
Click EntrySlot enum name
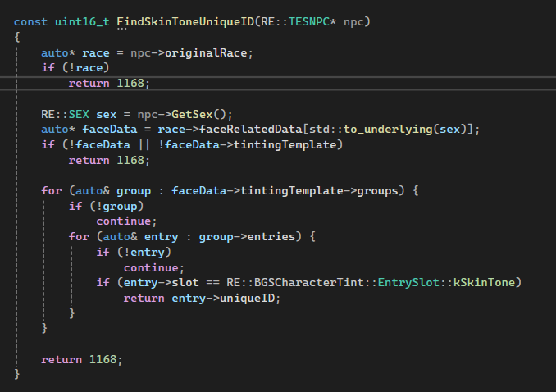(x=408, y=283)
